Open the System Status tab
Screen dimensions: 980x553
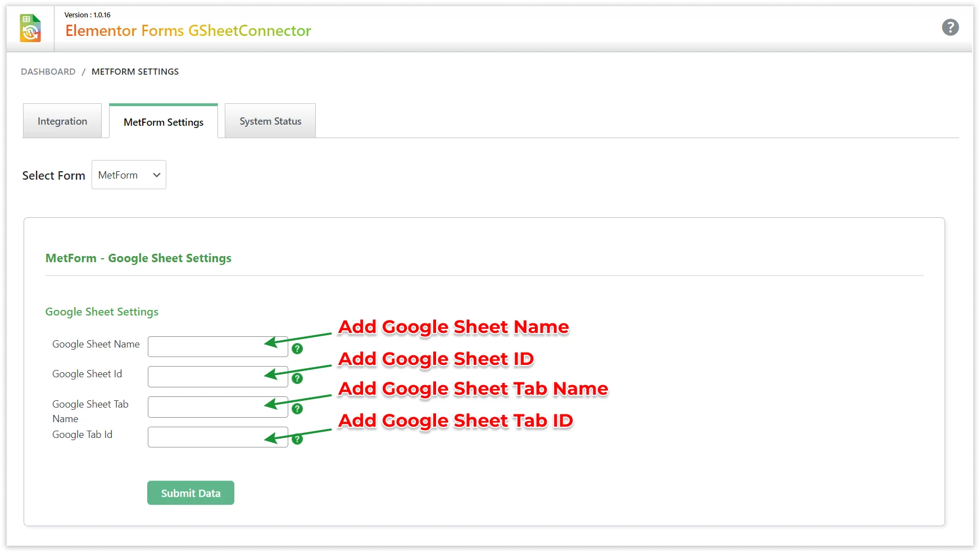(270, 121)
